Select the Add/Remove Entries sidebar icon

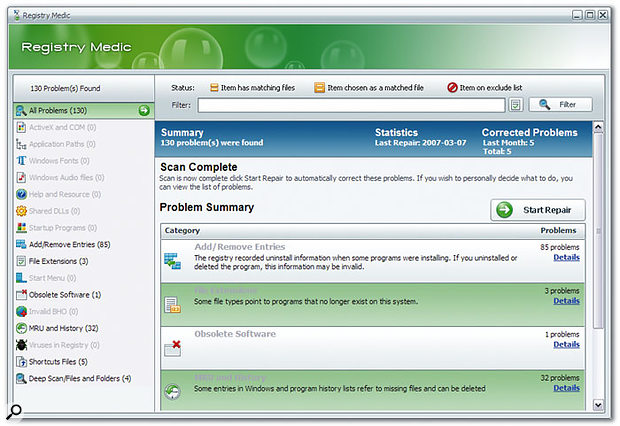click(x=21, y=244)
